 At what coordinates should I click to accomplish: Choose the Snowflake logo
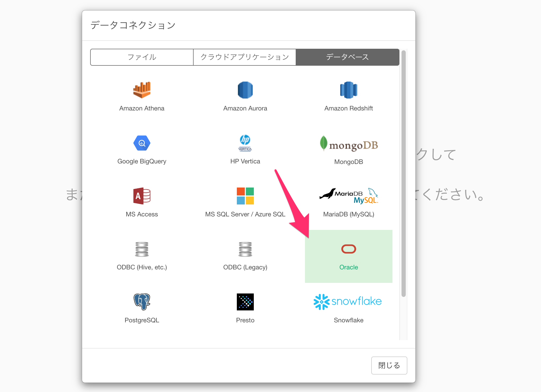click(348, 302)
